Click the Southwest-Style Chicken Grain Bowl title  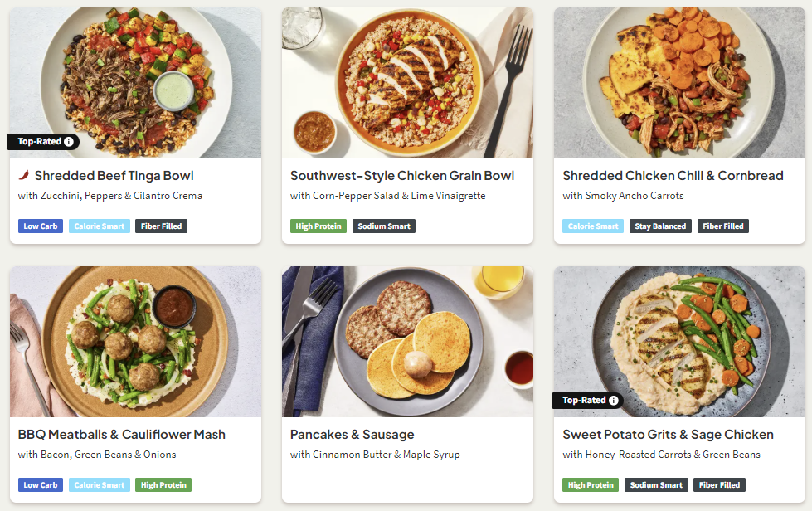click(x=402, y=176)
